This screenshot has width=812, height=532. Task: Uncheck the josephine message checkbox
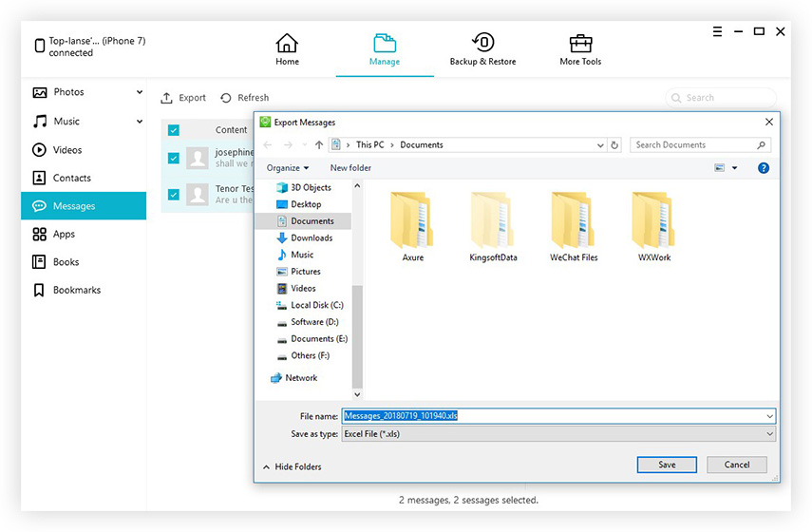(x=174, y=159)
